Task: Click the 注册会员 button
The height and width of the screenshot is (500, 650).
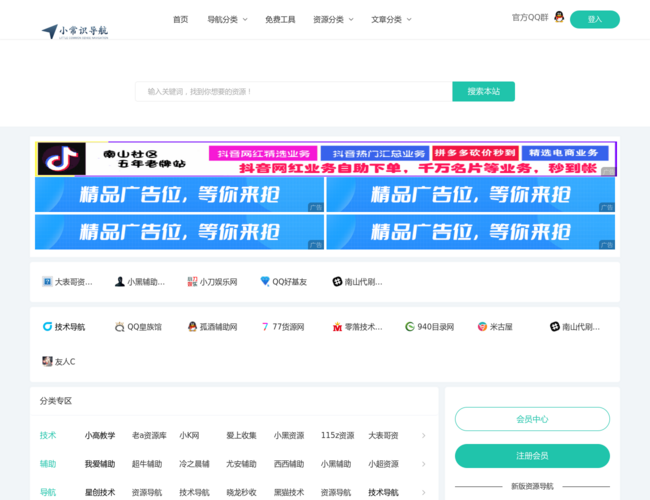Action: coord(532,456)
